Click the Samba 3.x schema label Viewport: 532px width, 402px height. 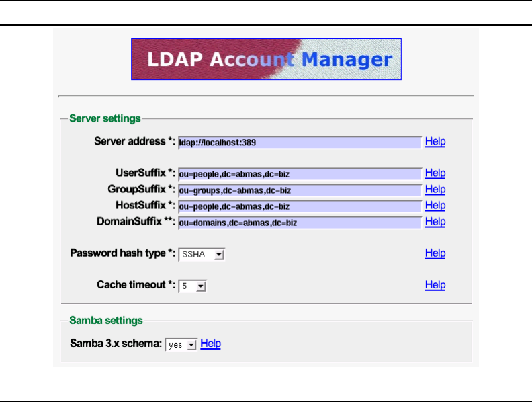pos(116,344)
